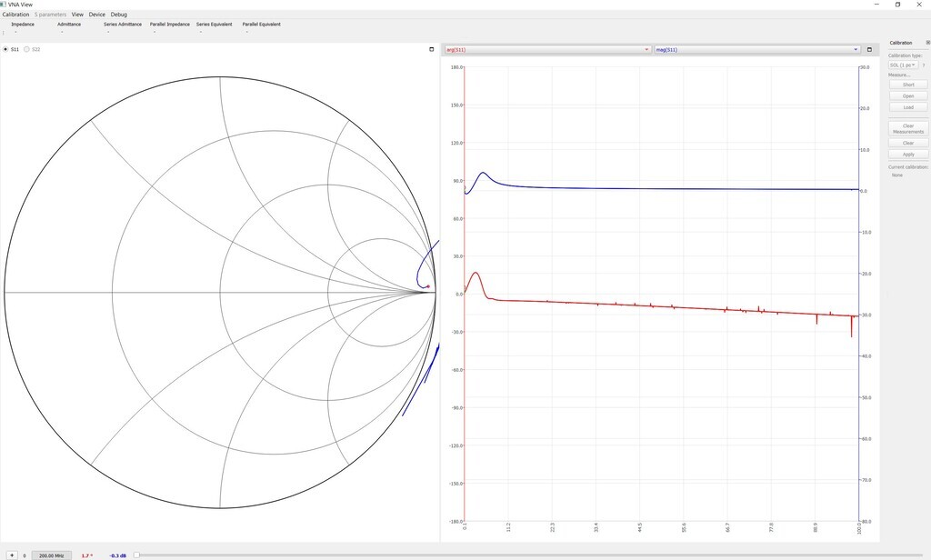Open the Debug menu
Viewport: 931px width, 560px height.
pos(119,15)
